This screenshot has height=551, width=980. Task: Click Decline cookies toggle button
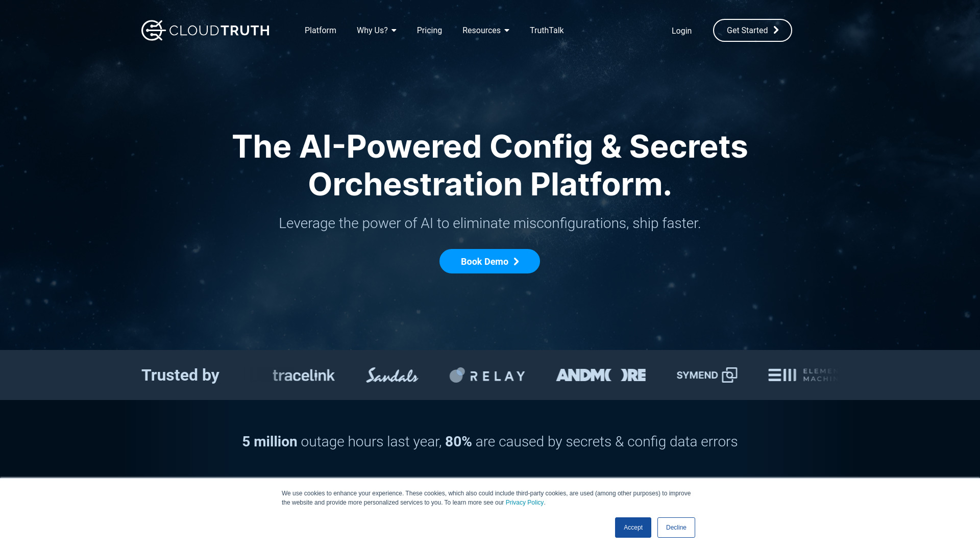pyautogui.click(x=676, y=528)
